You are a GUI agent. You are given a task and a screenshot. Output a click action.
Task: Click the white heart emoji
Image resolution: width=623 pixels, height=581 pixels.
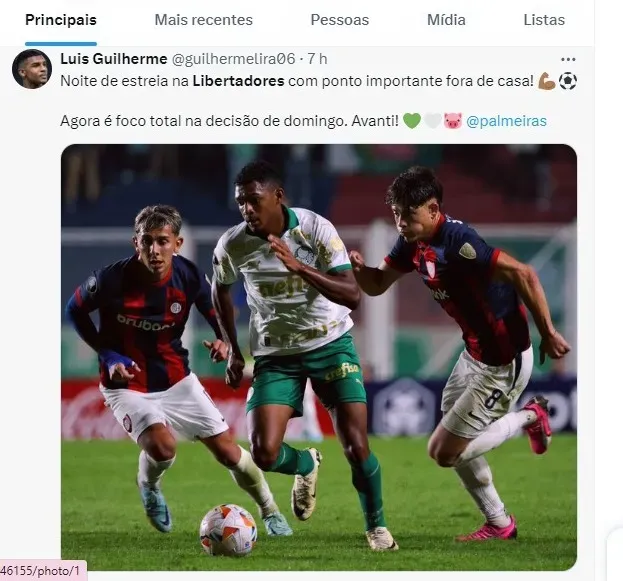(x=432, y=121)
